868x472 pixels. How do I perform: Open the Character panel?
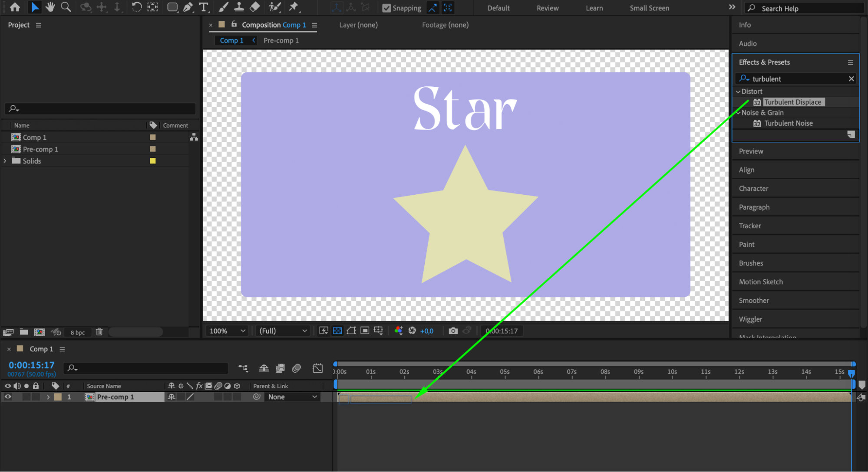(x=753, y=189)
